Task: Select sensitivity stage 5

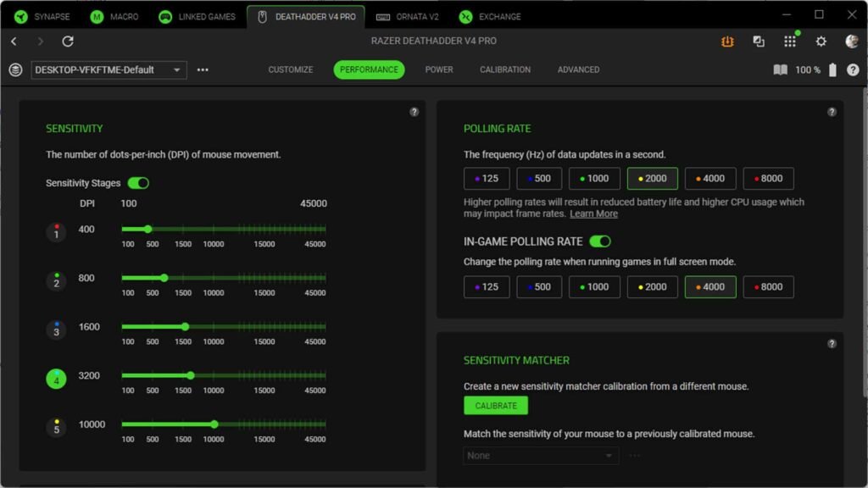Action: click(56, 427)
